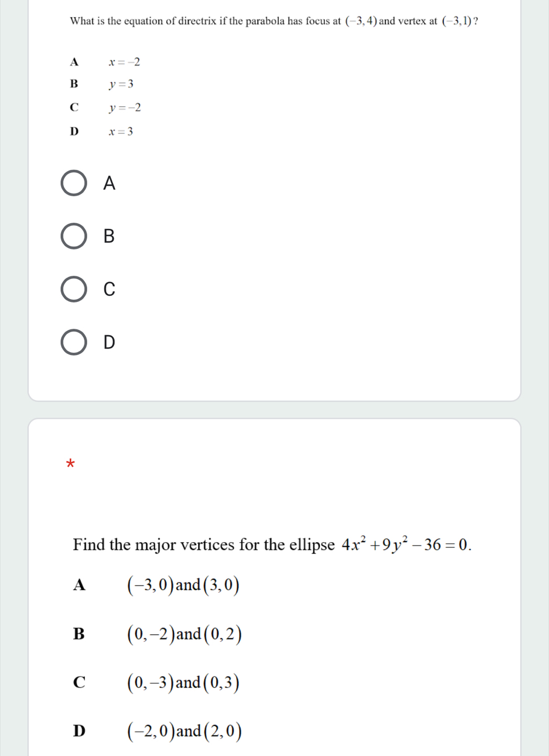
Task: Select radio option B for the directrix question
Action: tap(74, 236)
